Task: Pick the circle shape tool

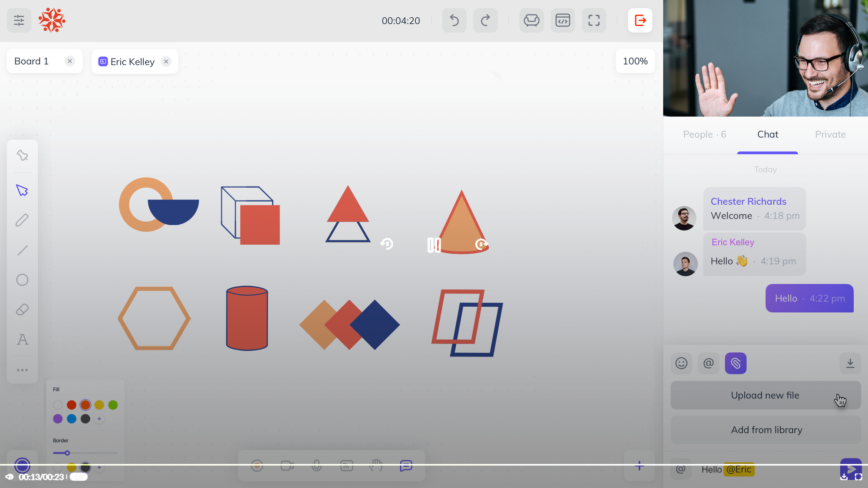Action: [x=22, y=280]
